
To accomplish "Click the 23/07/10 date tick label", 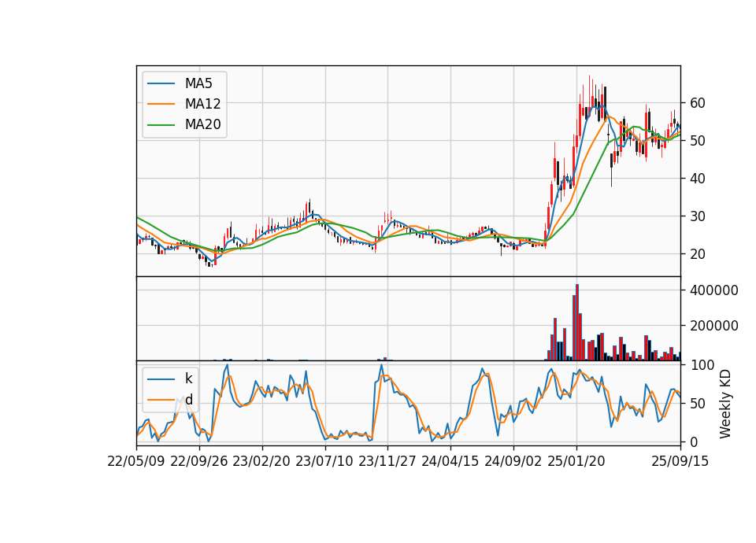I will tap(324, 461).
